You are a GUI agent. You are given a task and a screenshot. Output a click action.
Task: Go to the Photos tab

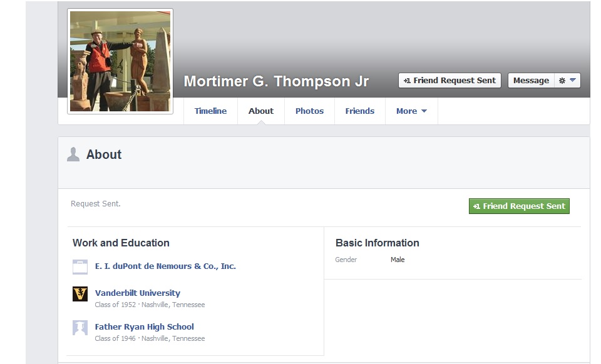pyautogui.click(x=309, y=111)
